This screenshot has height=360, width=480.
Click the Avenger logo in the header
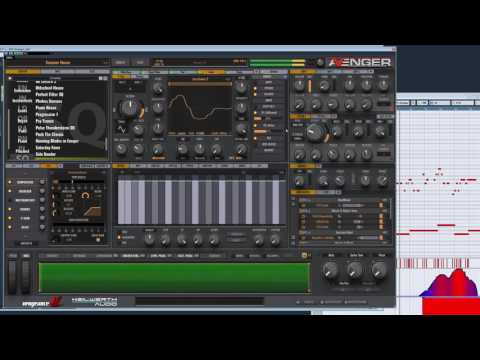point(359,62)
